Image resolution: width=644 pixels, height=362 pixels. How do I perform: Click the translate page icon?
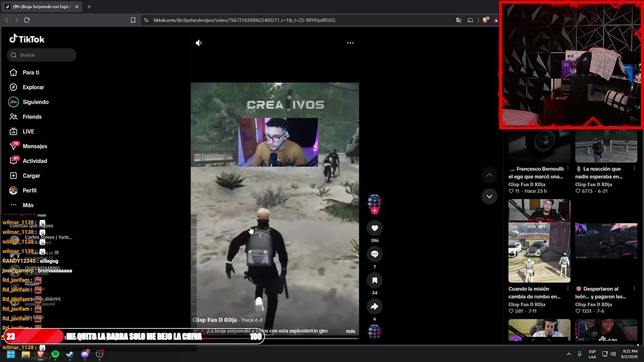(x=458, y=20)
